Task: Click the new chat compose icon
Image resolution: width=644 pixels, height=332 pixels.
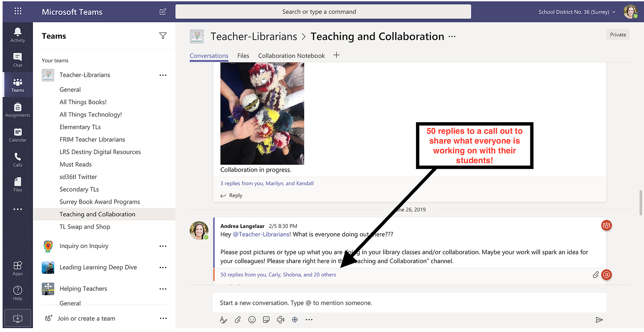Action: point(163,12)
